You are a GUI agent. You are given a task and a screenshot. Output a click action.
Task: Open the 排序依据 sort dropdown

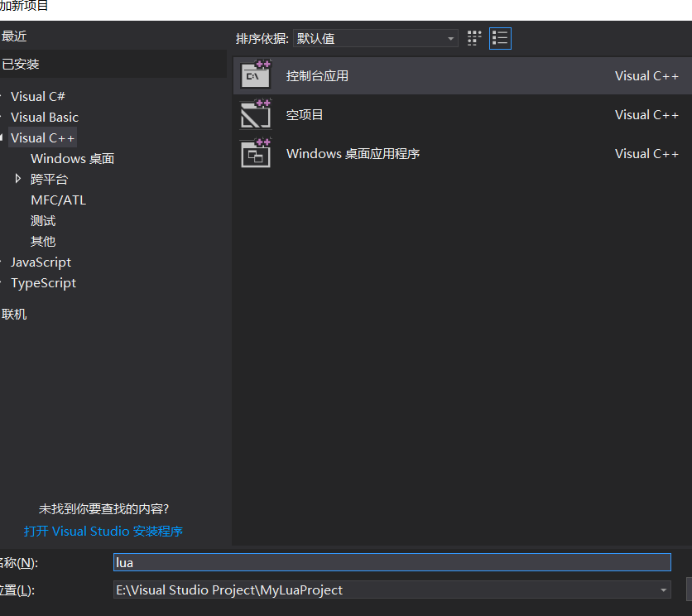click(x=375, y=38)
